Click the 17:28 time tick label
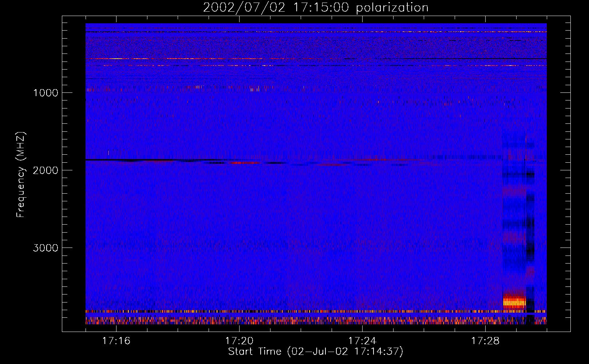 coord(485,341)
